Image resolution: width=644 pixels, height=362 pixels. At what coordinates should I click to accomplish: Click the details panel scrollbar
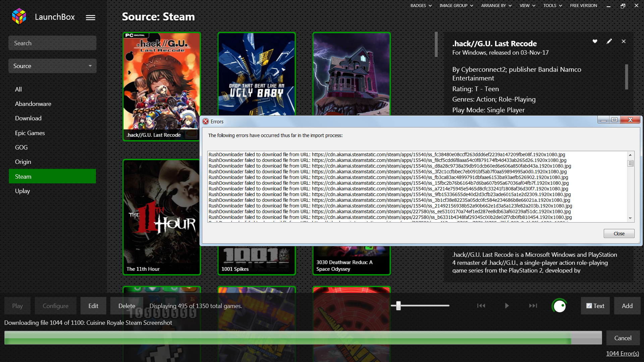[x=626, y=77]
